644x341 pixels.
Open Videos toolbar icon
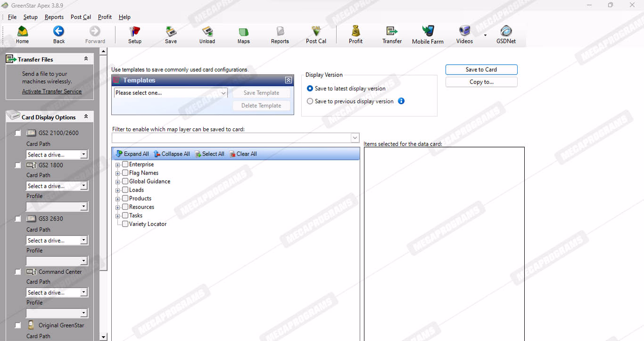[464, 35]
